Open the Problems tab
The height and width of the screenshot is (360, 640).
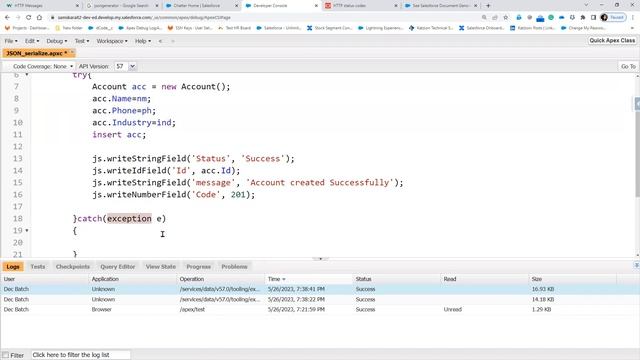coord(234,267)
